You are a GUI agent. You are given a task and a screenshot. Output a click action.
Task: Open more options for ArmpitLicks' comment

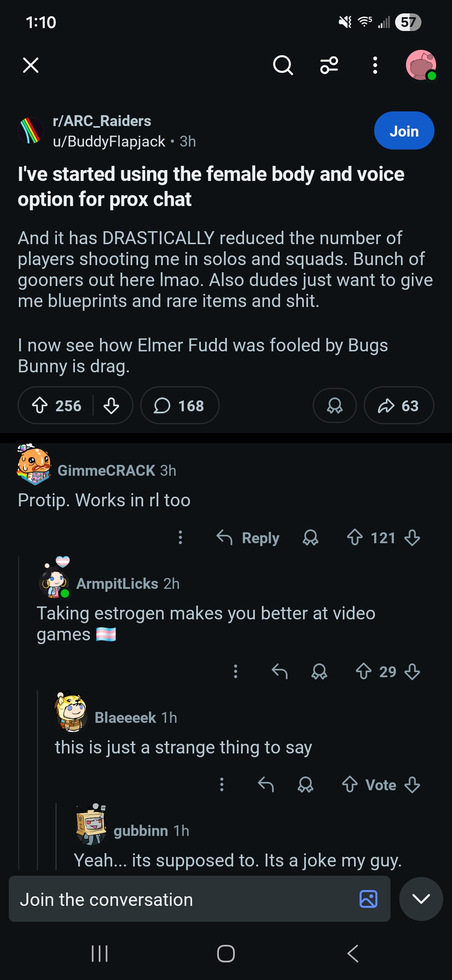click(236, 671)
